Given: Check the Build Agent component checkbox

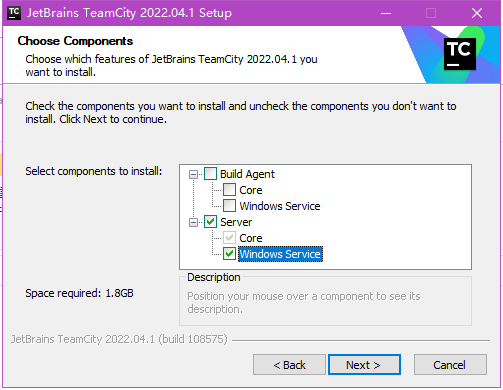Looking at the screenshot, I should pyautogui.click(x=210, y=174).
